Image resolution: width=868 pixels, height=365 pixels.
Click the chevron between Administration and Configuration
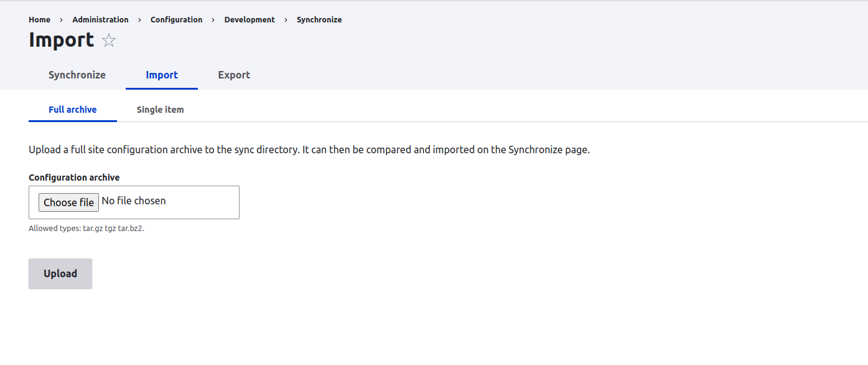coord(139,19)
